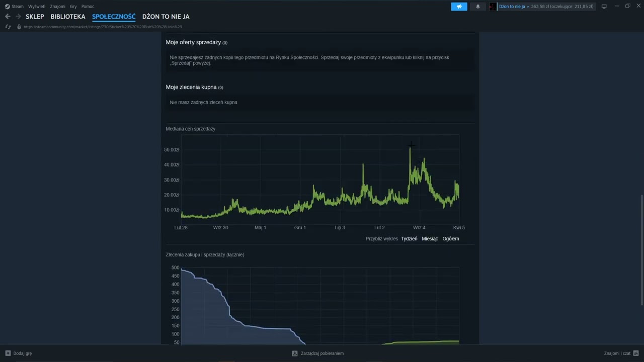
Task: Zoom chart to Miesiąc
Action: (430, 239)
